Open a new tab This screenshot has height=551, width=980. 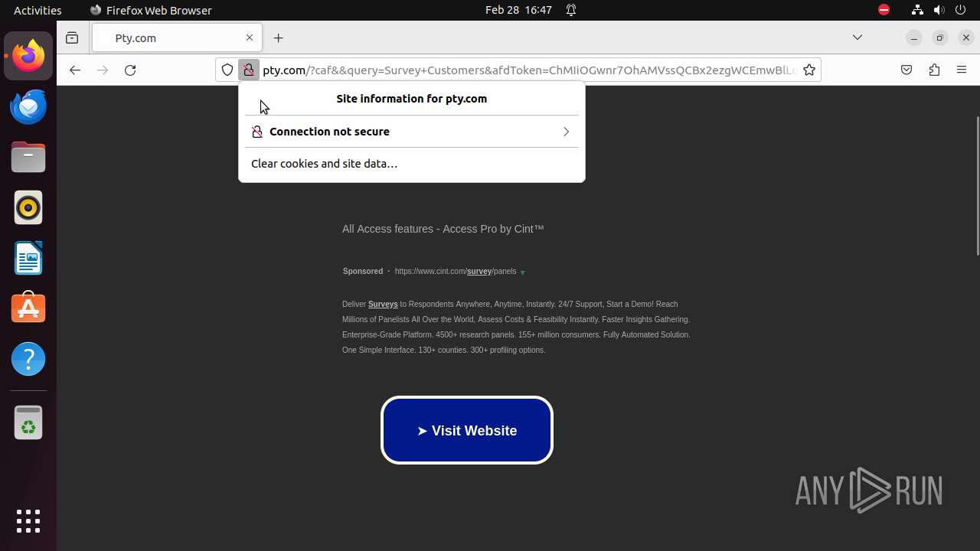[279, 37]
